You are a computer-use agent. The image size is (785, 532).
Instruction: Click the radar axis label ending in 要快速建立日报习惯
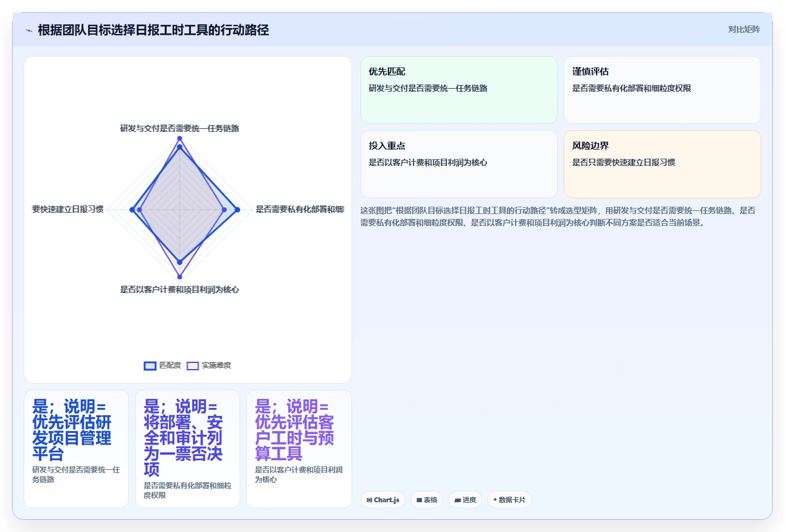coord(67,209)
